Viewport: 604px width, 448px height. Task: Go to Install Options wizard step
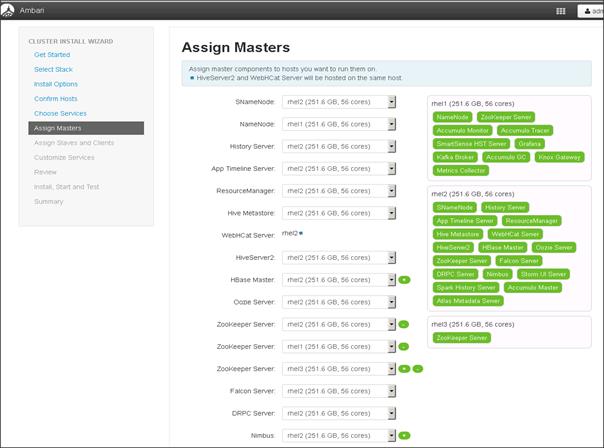(55, 84)
